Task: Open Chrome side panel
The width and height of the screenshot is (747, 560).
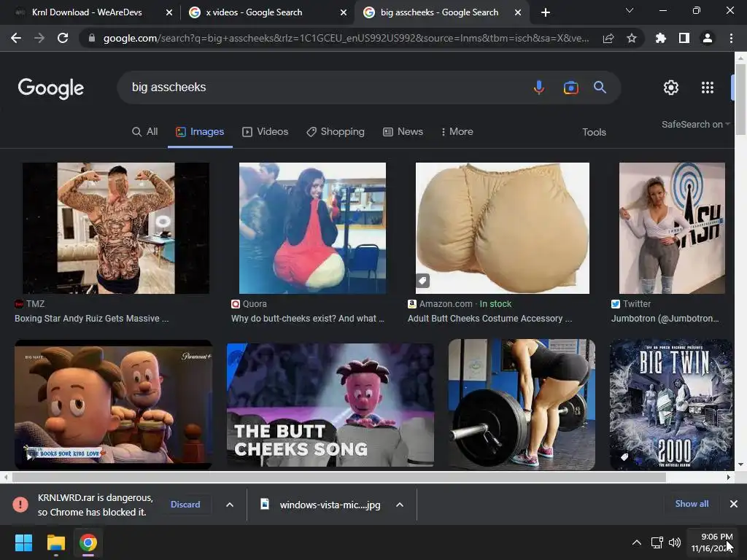Action: coord(684,38)
